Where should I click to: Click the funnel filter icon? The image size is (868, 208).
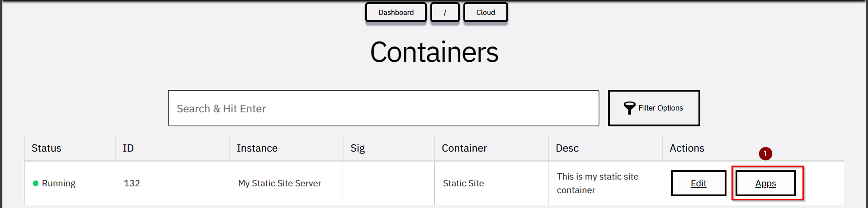(629, 108)
